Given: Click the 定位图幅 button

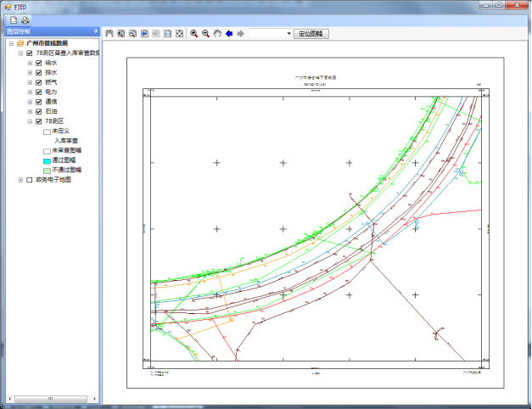Looking at the screenshot, I should point(311,34).
